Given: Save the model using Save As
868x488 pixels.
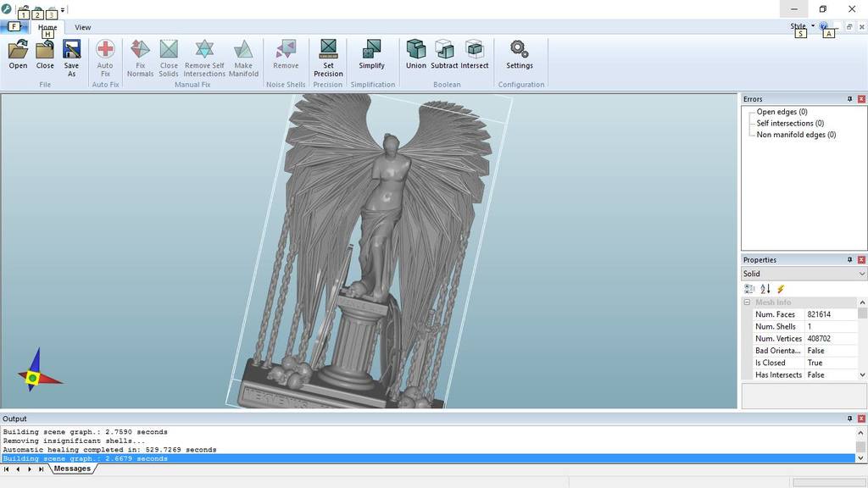Looking at the screenshot, I should 71,58.
